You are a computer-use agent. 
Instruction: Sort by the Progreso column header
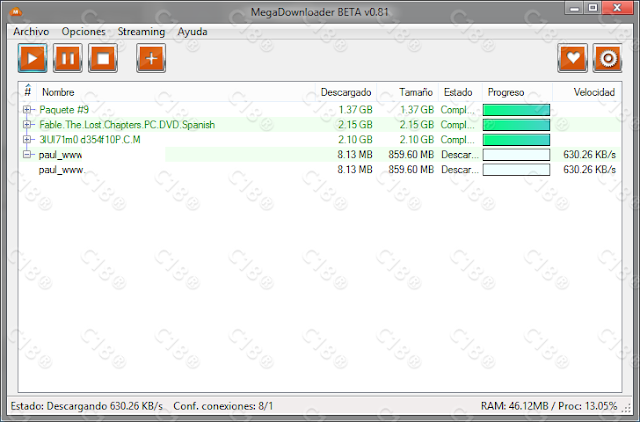(517, 92)
